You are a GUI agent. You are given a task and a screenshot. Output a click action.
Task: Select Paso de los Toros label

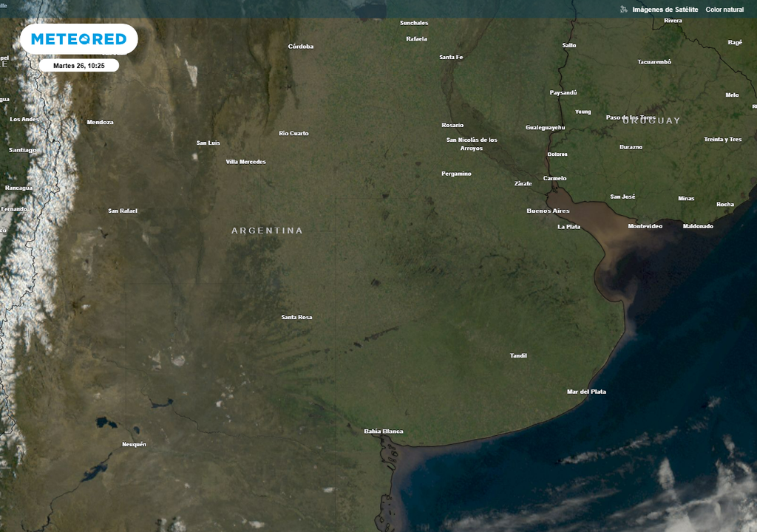tap(630, 117)
